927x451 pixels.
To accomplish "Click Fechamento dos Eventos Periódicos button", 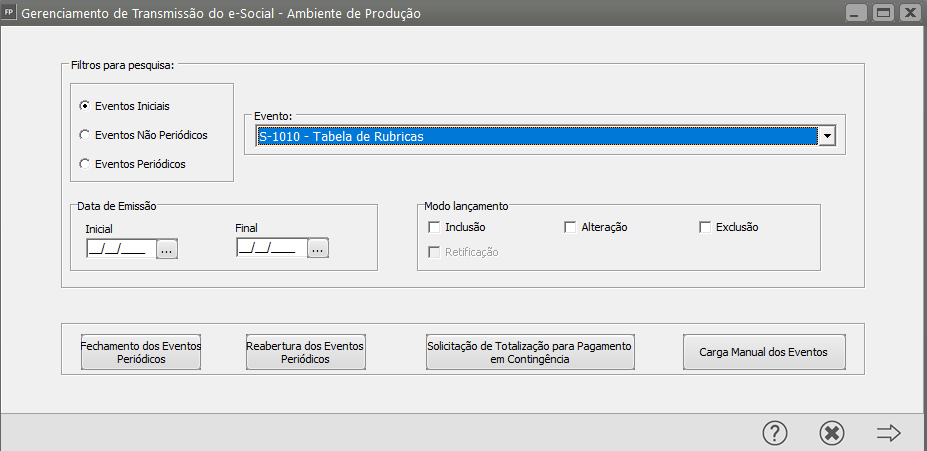I will 141,352.
